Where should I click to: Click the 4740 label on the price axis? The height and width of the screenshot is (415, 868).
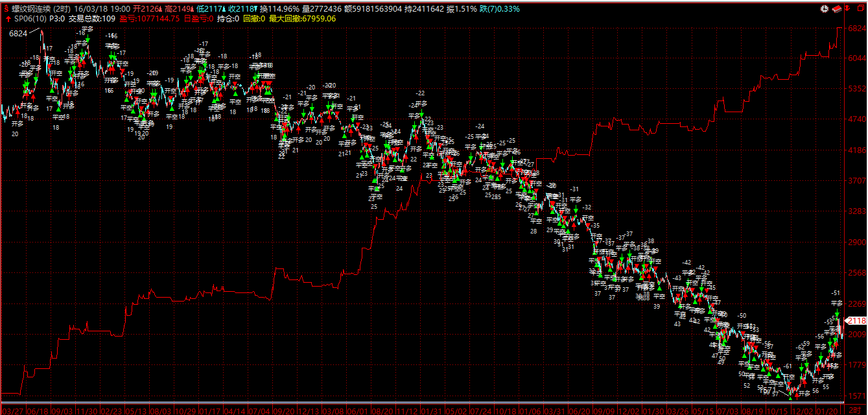click(856, 119)
